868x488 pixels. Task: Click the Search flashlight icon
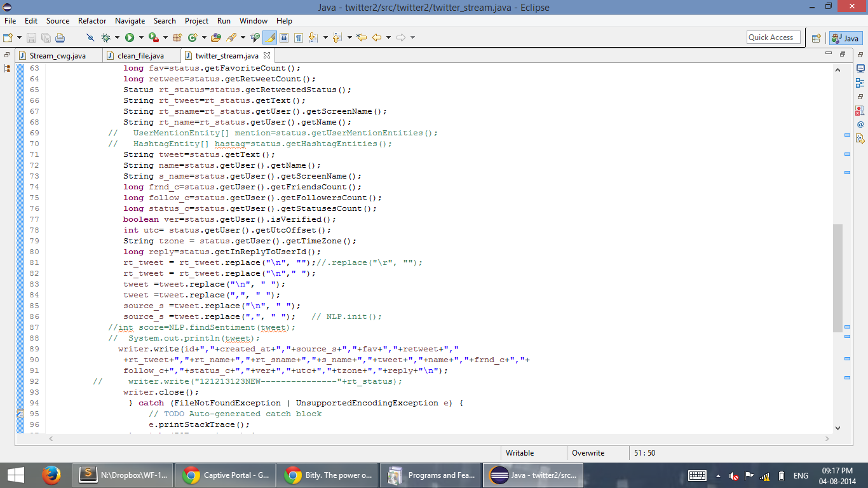click(232, 37)
